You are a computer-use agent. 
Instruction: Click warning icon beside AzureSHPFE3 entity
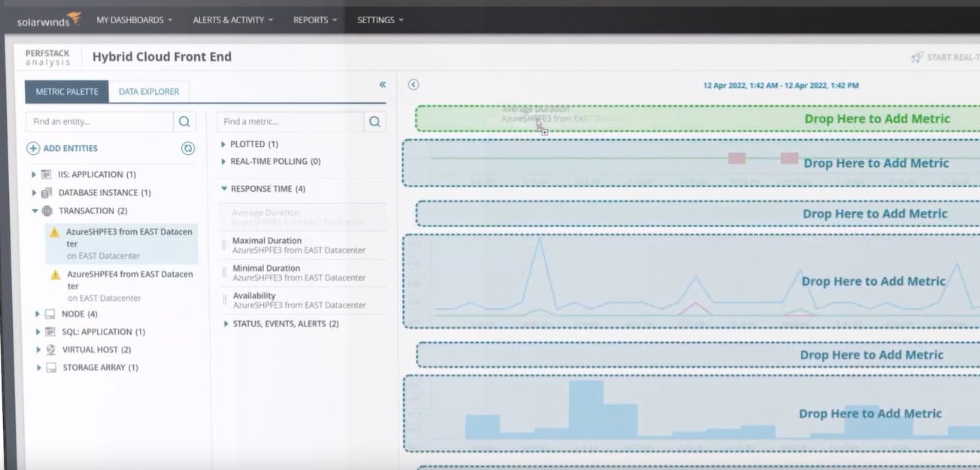pos(54,233)
